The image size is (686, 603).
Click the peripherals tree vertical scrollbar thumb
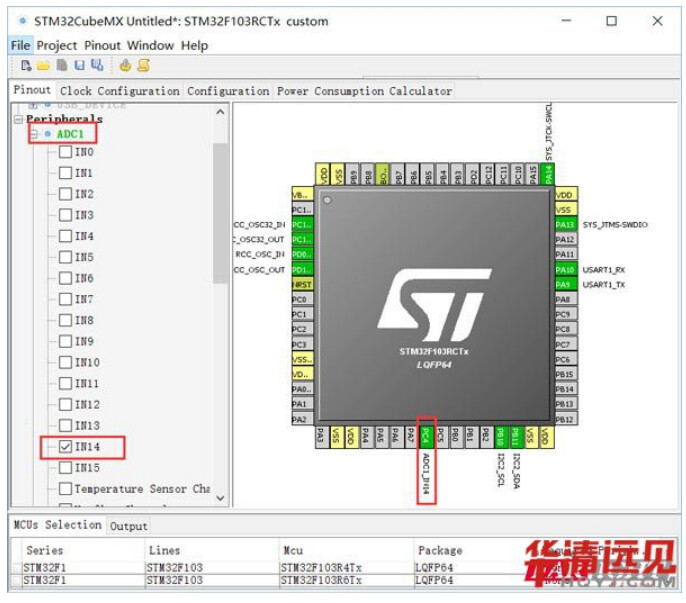coord(220,213)
